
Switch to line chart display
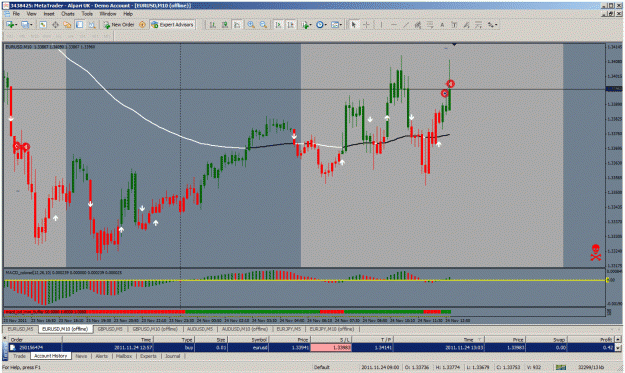pyautogui.click(x=237, y=25)
